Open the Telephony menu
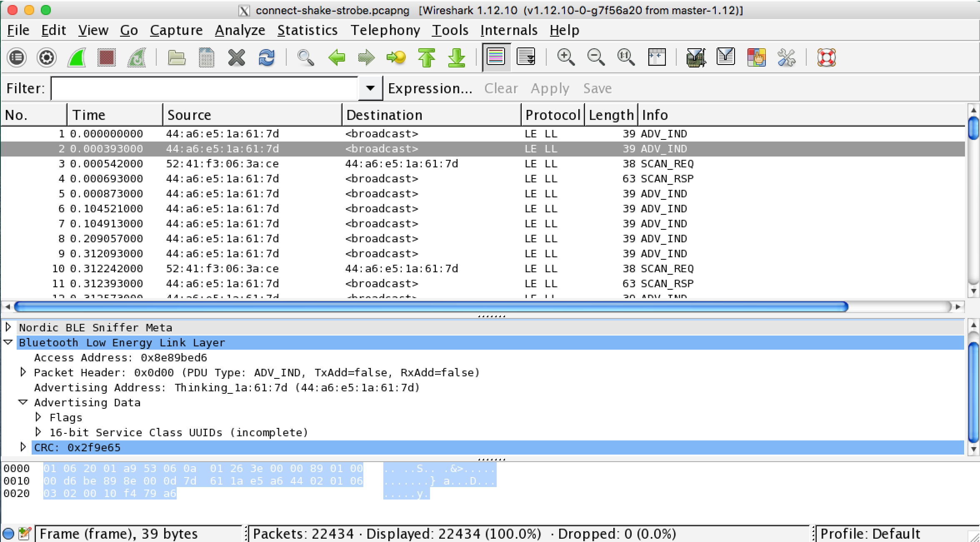980x542 pixels. [x=385, y=30]
